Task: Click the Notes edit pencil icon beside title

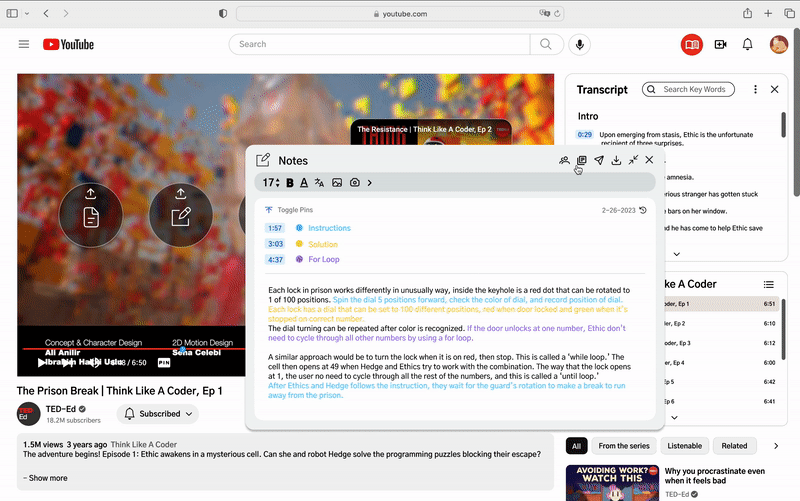Action: 263,160
